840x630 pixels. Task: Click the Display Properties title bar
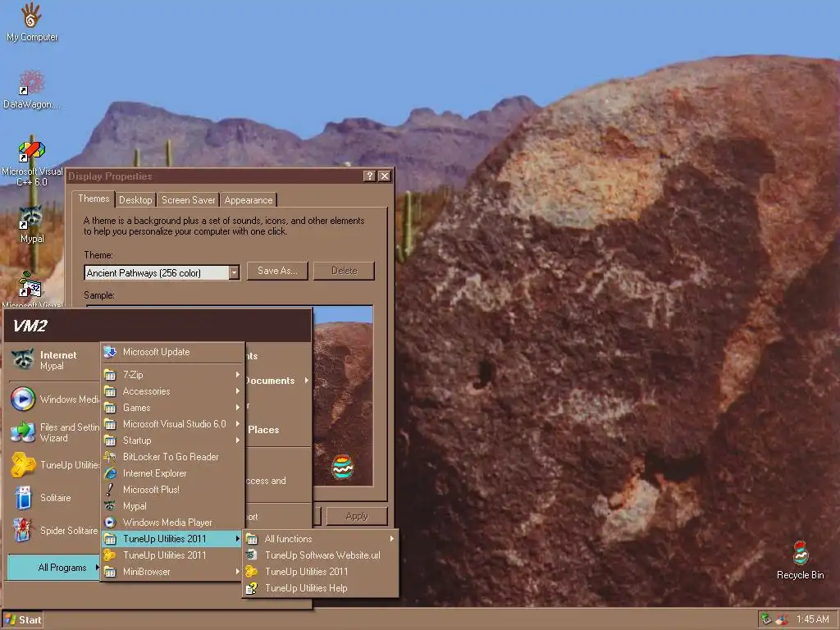[214, 176]
